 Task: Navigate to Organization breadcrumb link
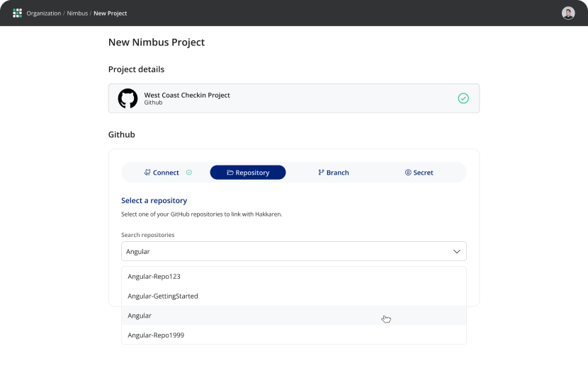pyautogui.click(x=44, y=13)
